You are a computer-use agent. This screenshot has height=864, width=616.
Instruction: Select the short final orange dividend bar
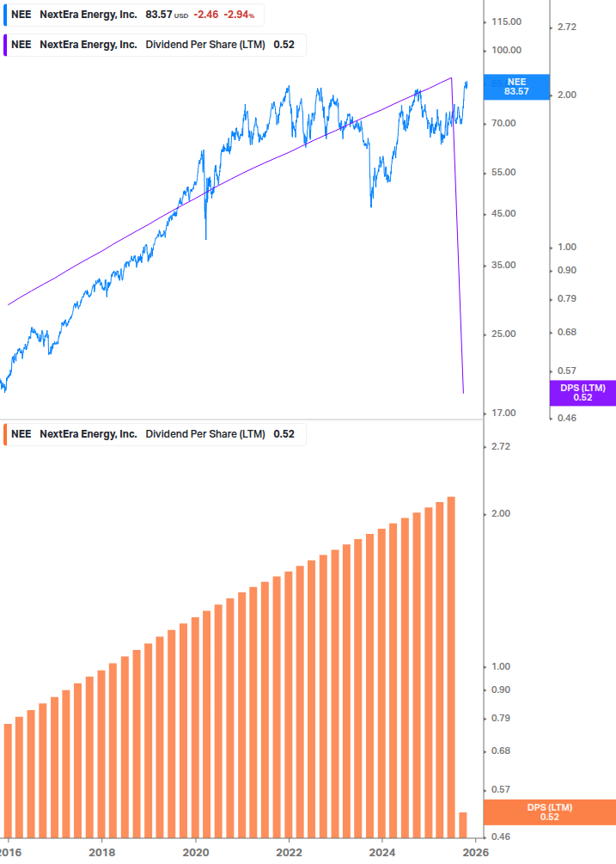click(463, 824)
